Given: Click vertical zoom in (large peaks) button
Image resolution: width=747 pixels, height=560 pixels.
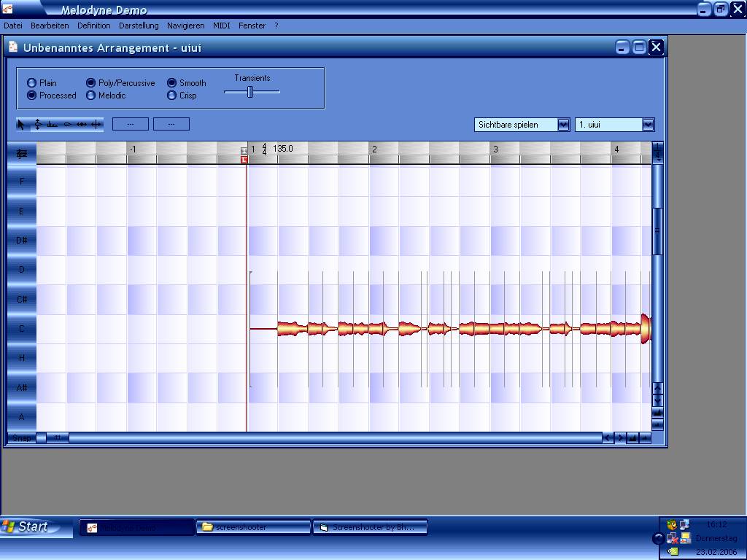Looking at the screenshot, I should click(657, 413).
